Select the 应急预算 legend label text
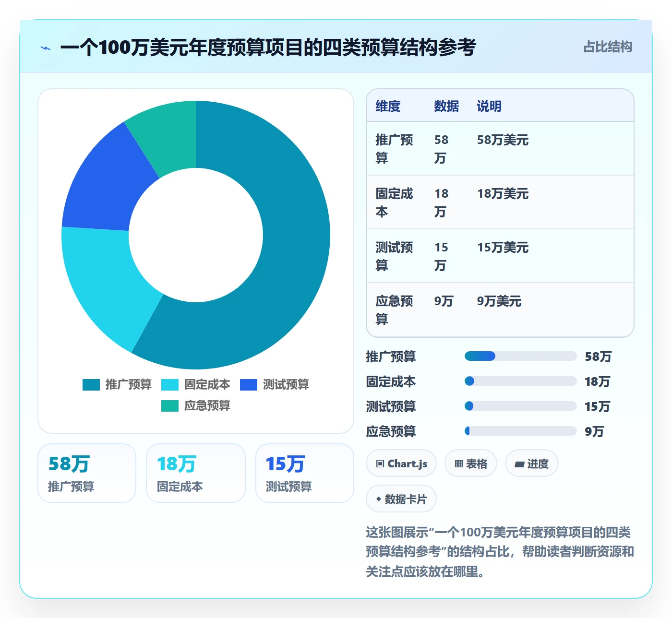The image size is (672, 618). pyautogui.click(x=207, y=406)
